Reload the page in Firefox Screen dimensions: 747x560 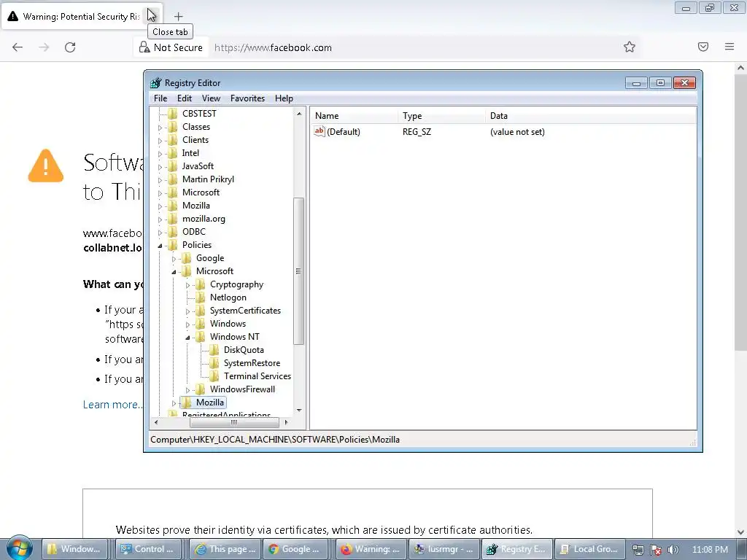click(x=70, y=47)
